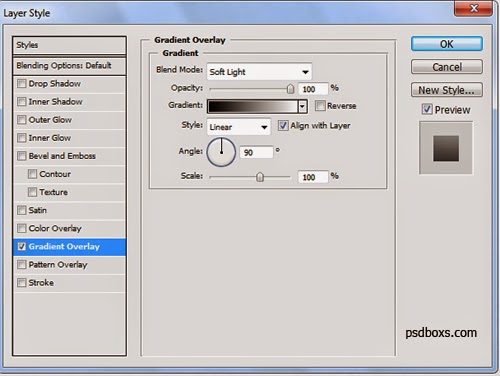Disable the Preview checkbox
The height and width of the screenshot is (376, 500).
[427, 109]
